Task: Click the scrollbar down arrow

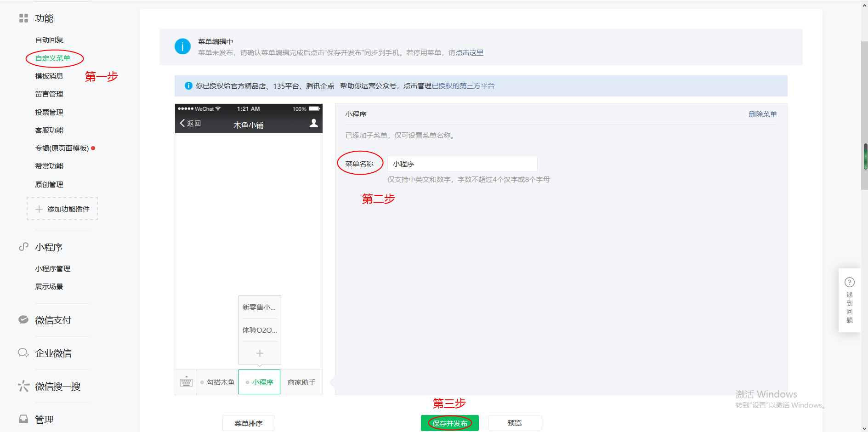Action: (864, 428)
